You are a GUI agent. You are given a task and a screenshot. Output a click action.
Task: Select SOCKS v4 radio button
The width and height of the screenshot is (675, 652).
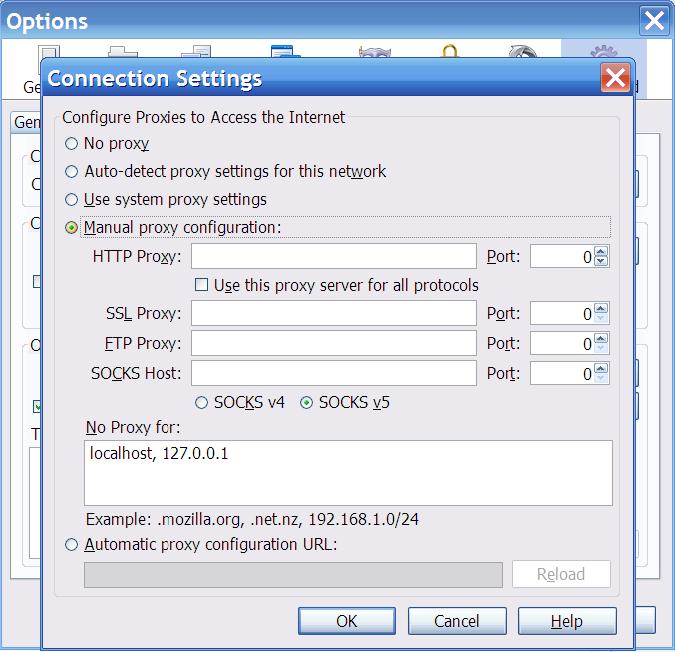201,403
